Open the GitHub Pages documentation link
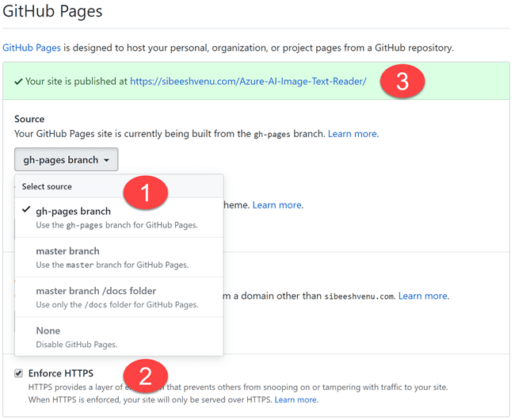515x420 pixels. (x=32, y=48)
